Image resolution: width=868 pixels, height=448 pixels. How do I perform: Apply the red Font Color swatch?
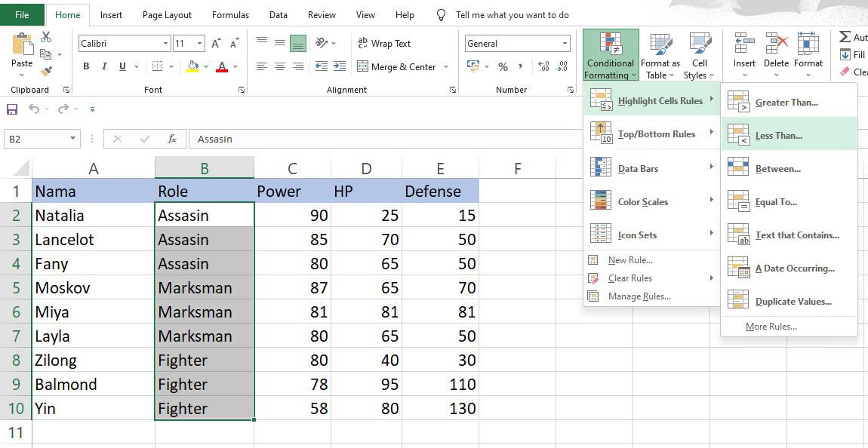(x=222, y=67)
